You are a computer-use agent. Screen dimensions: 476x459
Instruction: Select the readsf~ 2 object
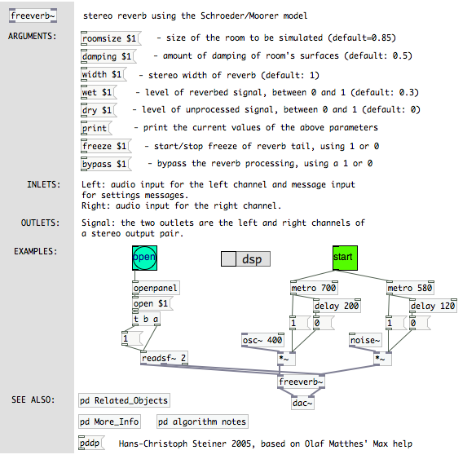(164, 358)
